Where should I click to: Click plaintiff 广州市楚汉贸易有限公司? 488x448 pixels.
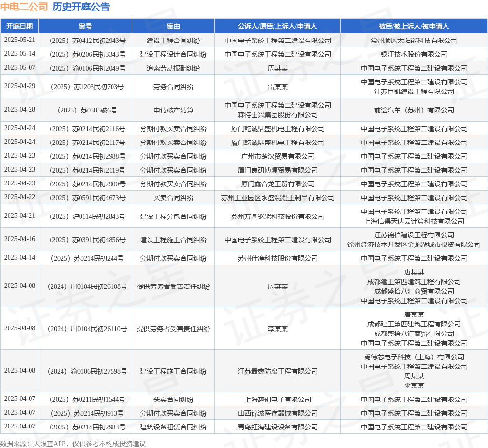(278, 156)
